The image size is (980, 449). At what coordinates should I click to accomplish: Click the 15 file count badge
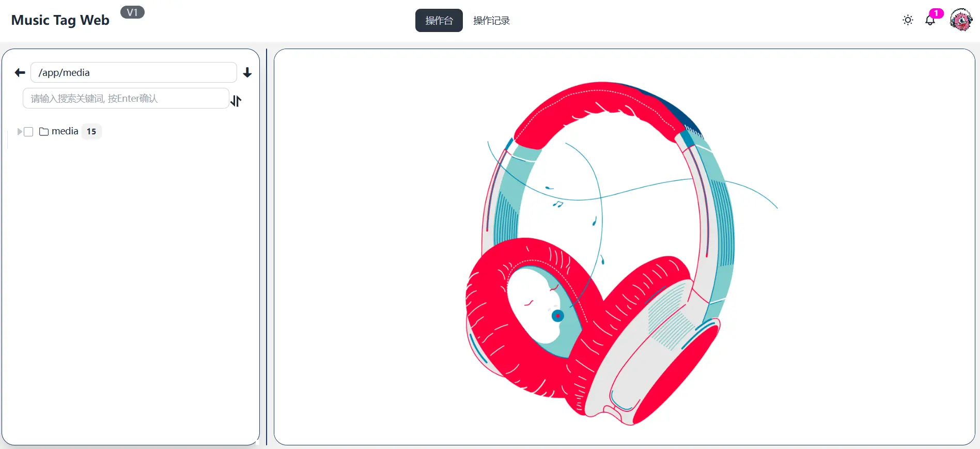[x=91, y=131]
